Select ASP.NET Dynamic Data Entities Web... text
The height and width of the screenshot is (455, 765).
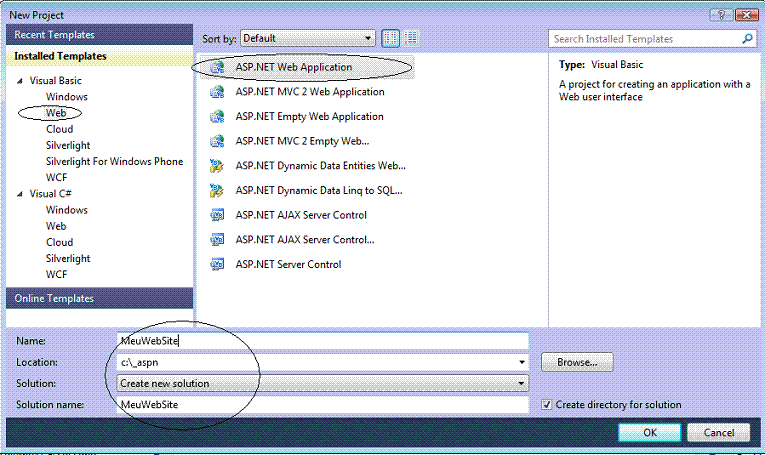click(321, 166)
